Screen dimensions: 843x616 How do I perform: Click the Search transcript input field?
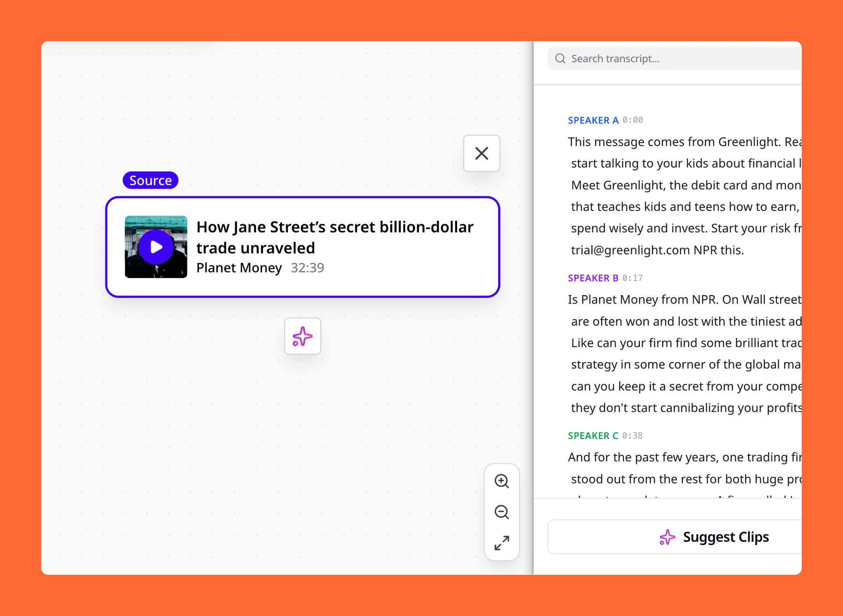point(681,58)
